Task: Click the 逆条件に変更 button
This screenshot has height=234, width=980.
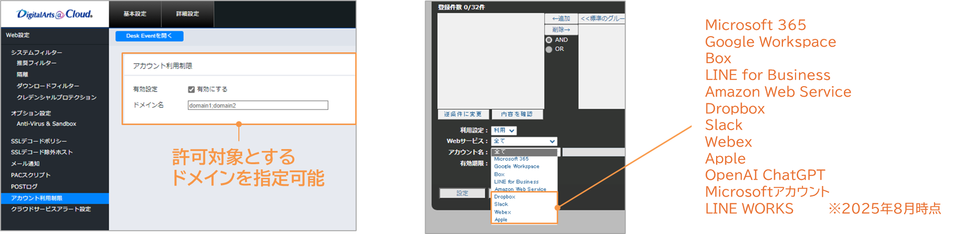Action: coord(463,114)
